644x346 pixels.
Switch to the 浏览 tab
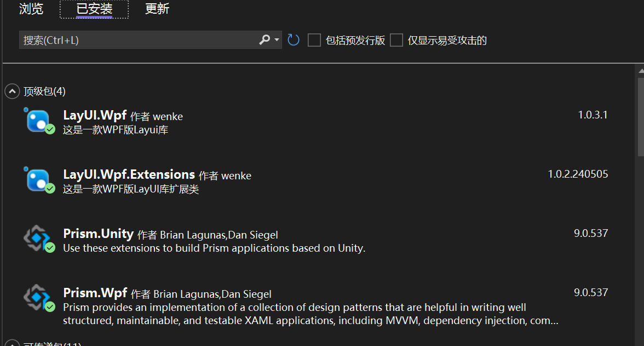click(x=31, y=9)
